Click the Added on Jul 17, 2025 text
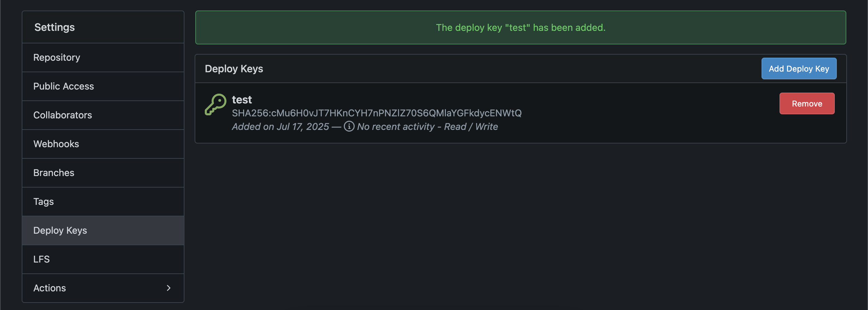868x310 pixels. [280, 127]
